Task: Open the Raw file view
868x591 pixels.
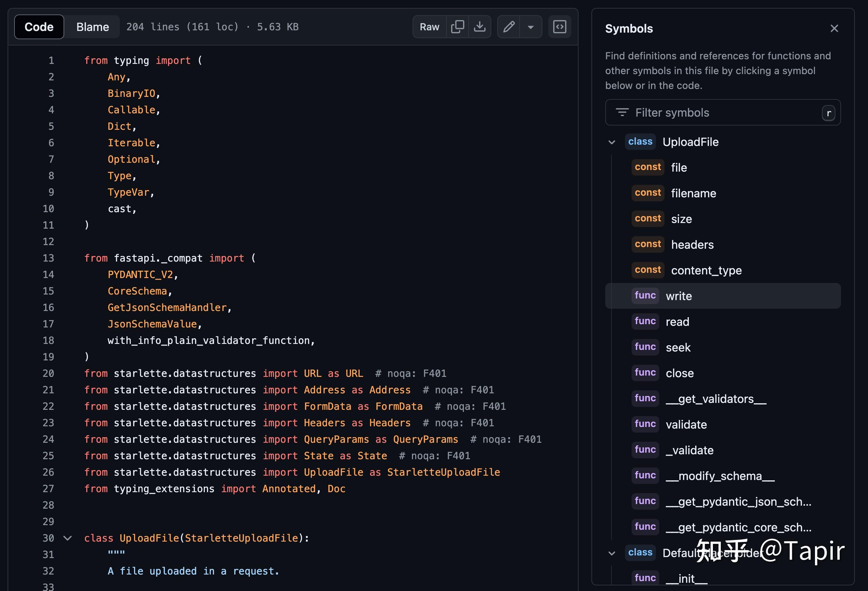Action: (429, 27)
